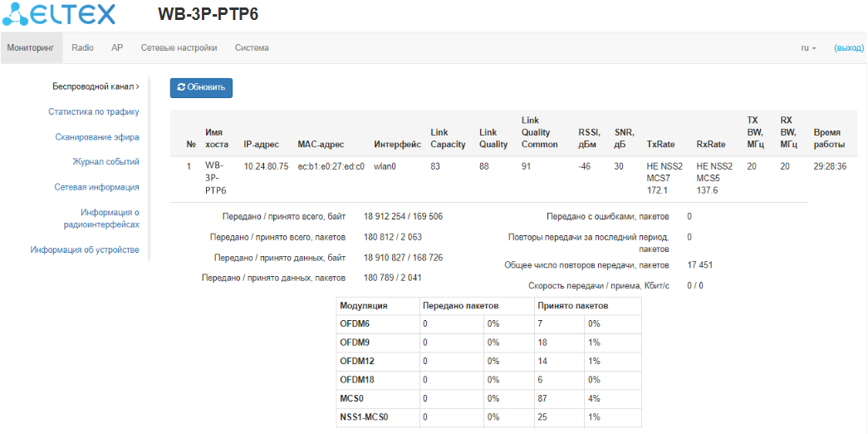This screenshot has width=868, height=434.
Task: Click the RSSI, дБм column header
Action: 590,138
